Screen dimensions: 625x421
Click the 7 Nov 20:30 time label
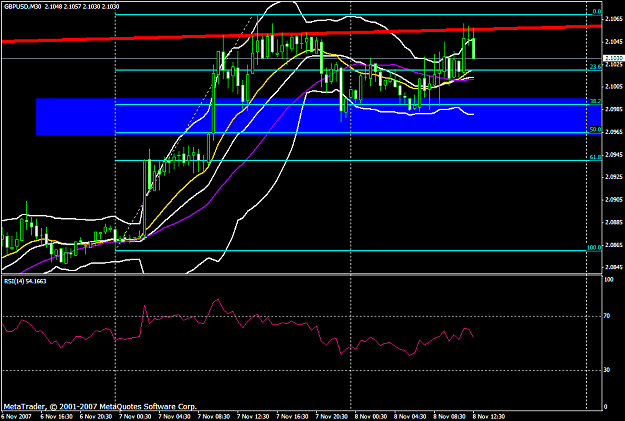coord(332,416)
